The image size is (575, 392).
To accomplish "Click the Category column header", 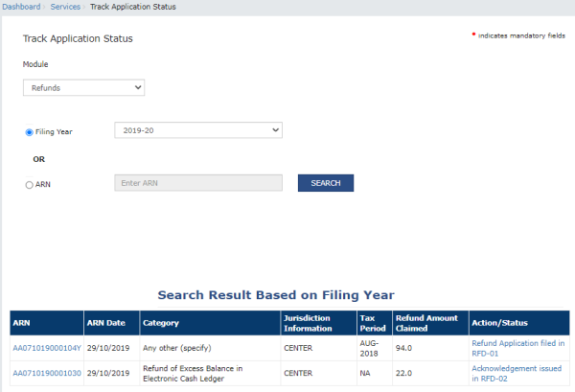I will (161, 323).
